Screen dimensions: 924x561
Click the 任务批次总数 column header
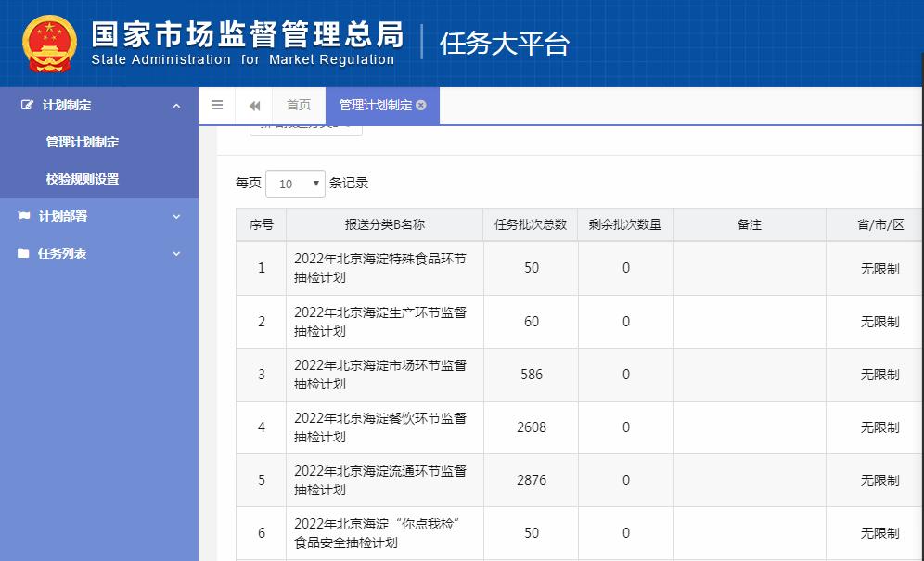(x=530, y=224)
